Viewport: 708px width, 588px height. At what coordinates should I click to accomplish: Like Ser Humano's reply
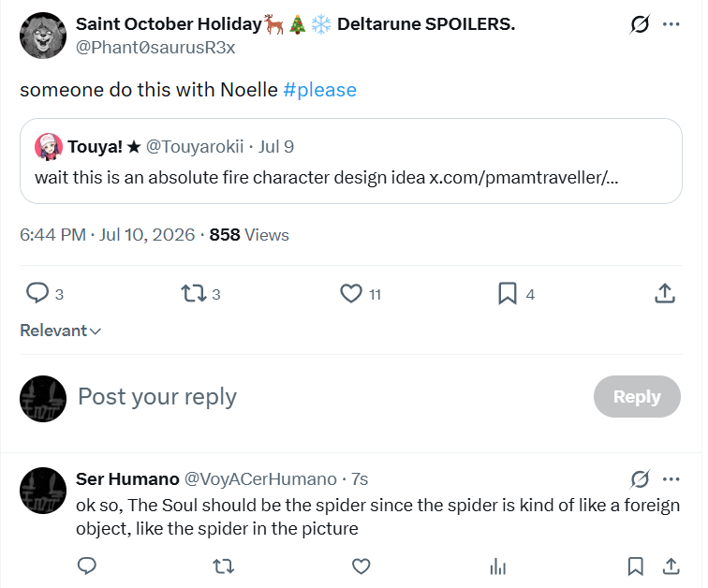click(x=361, y=566)
